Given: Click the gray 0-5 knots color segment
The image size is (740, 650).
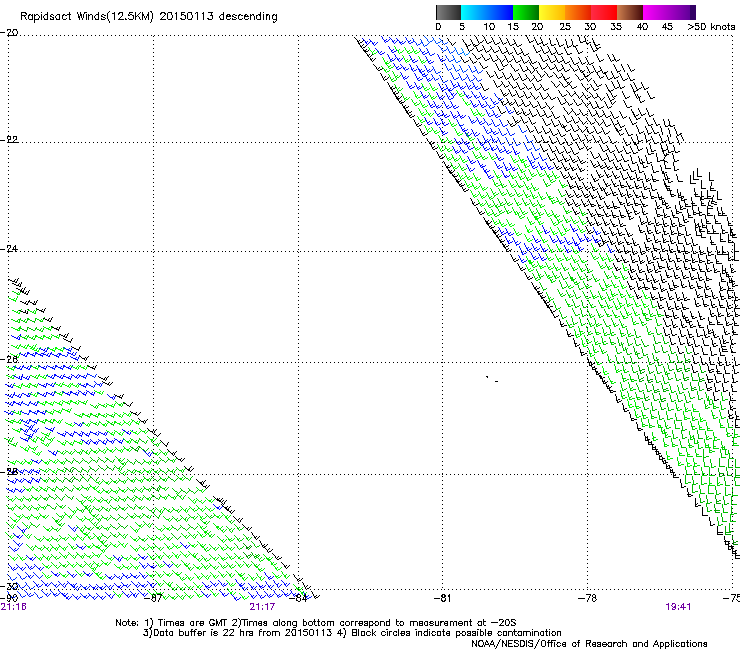Looking at the screenshot, I should (448, 12).
